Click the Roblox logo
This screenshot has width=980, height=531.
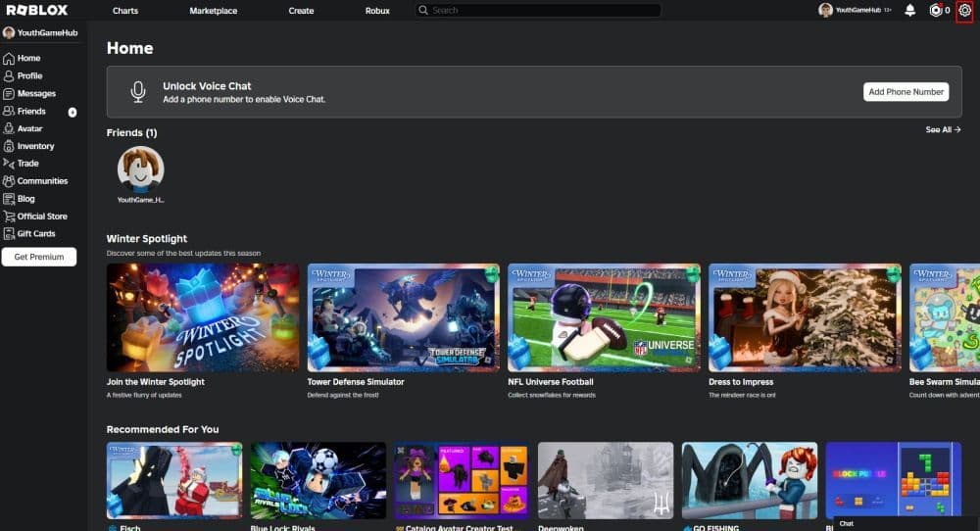[x=37, y=10]
